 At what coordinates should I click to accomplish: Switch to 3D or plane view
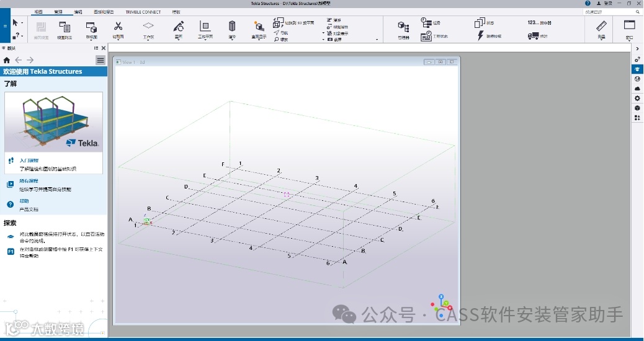(293, 22)
